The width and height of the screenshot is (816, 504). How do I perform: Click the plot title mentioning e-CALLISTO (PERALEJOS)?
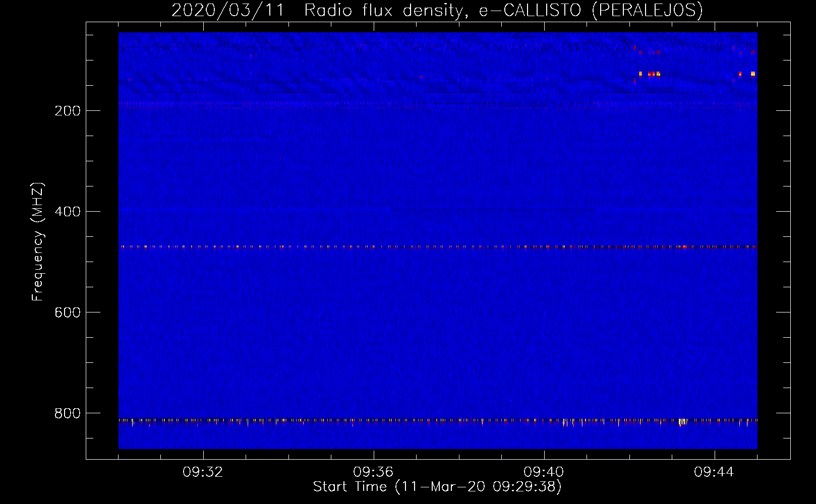pos(437,11)
